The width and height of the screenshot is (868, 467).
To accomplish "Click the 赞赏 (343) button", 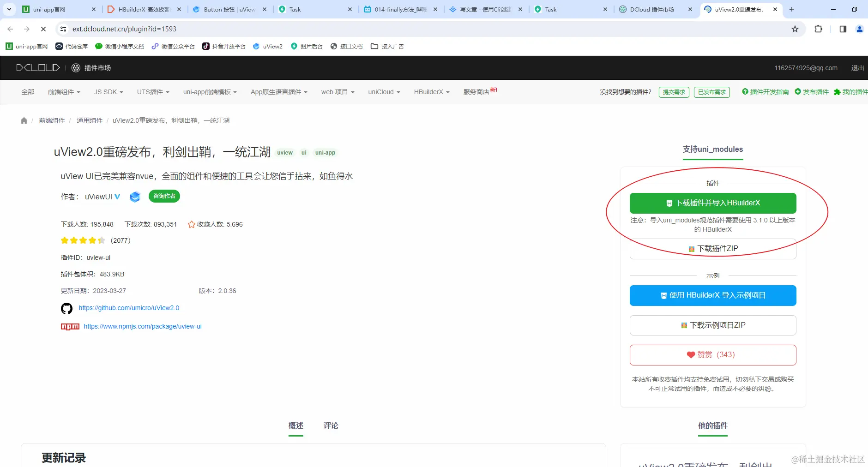I will [x=713, y=355].
